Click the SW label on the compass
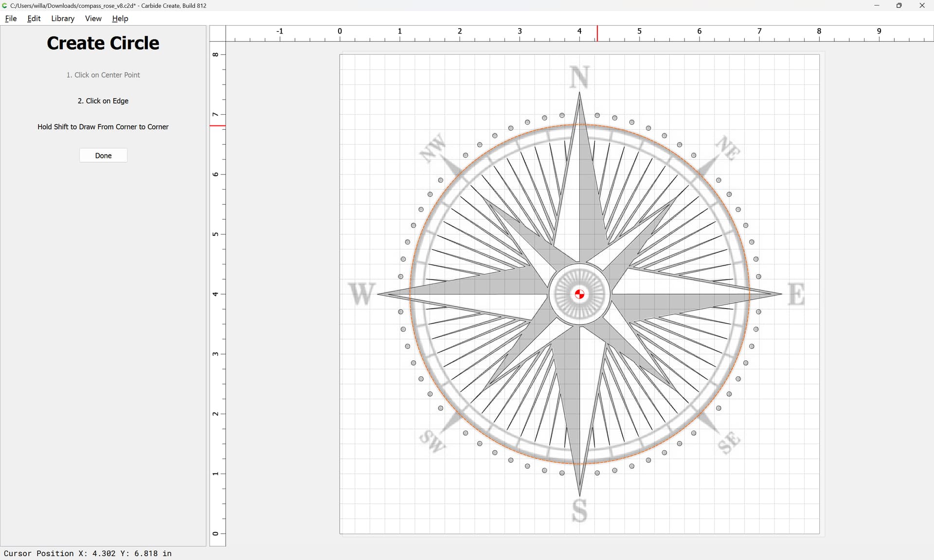934x560 pixels. [432, 440]
